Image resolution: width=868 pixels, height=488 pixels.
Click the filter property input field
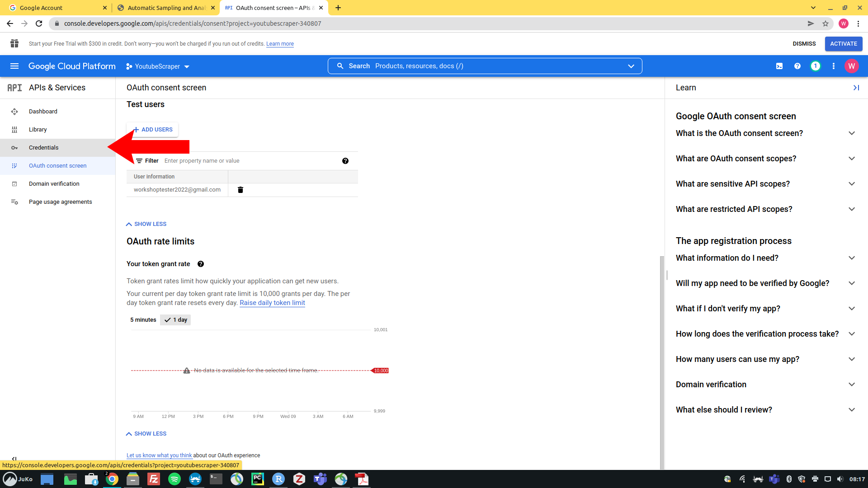249,161
